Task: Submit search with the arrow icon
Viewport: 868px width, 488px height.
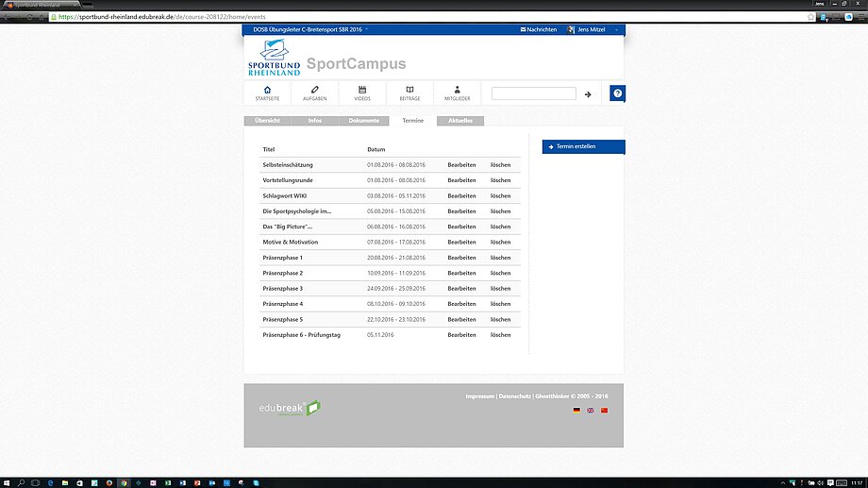Action: click(588, 94)
